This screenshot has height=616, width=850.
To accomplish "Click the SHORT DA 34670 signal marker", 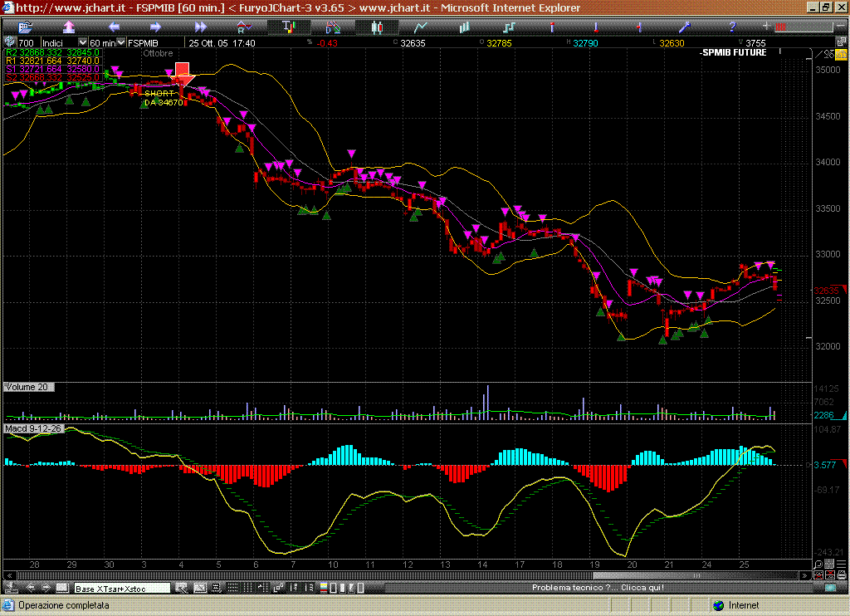I will point(163,98).
